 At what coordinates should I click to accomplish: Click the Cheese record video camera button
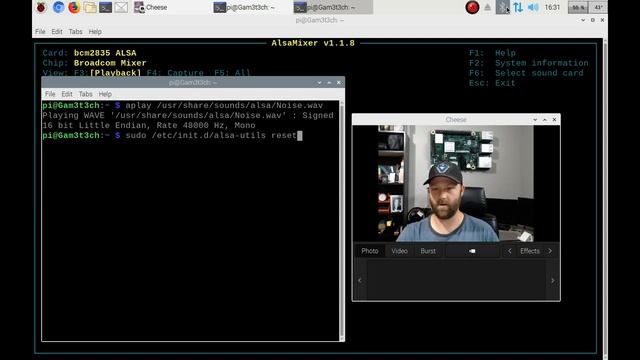472,251
